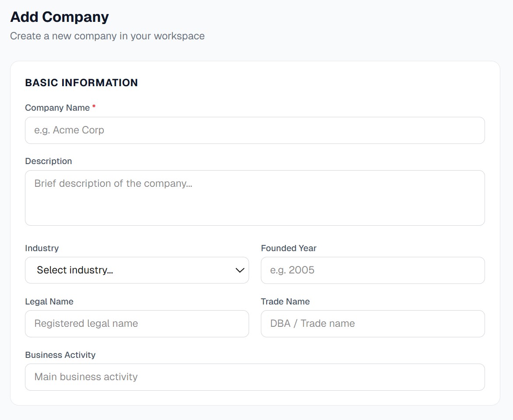The width and height of the screenshot is (513, 420).
Task: Click the Description field label
Action: pos(49,161)
